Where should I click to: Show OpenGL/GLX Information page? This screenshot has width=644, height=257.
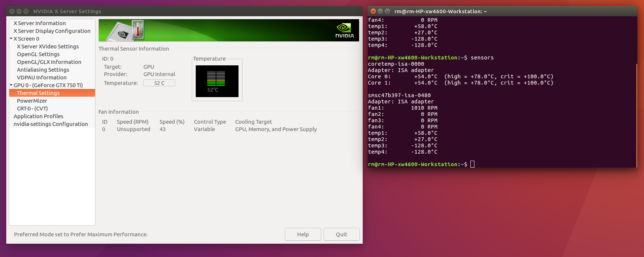[x=49, y=62]
